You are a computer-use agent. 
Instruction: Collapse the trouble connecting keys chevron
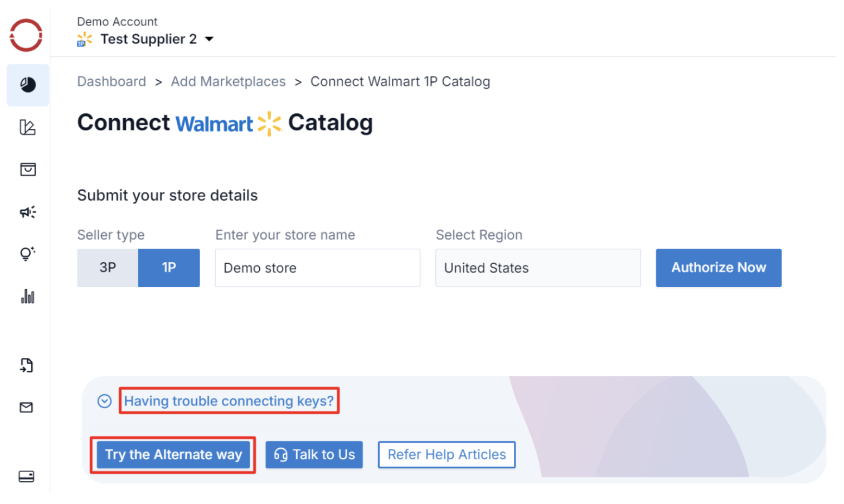104,401
